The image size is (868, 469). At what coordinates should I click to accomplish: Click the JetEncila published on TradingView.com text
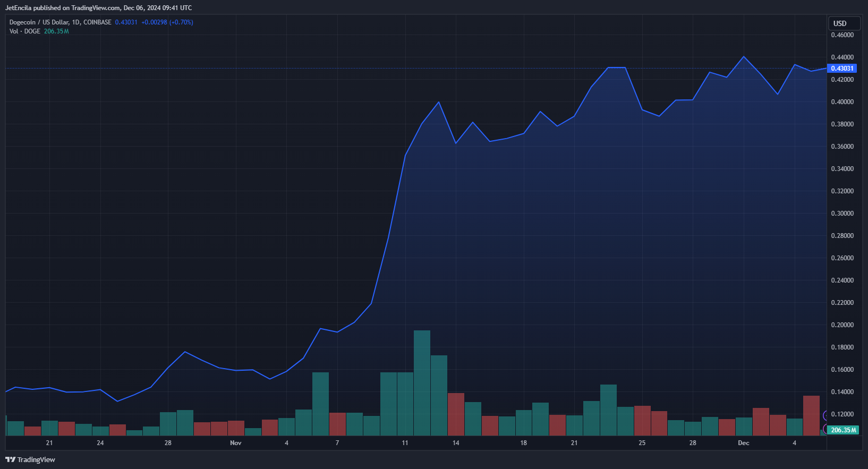[x=98, y=8]
